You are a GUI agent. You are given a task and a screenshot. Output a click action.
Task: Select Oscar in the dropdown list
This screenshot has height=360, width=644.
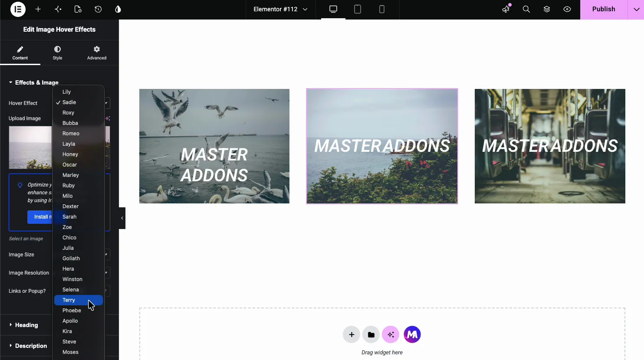[x=79, y=165]
